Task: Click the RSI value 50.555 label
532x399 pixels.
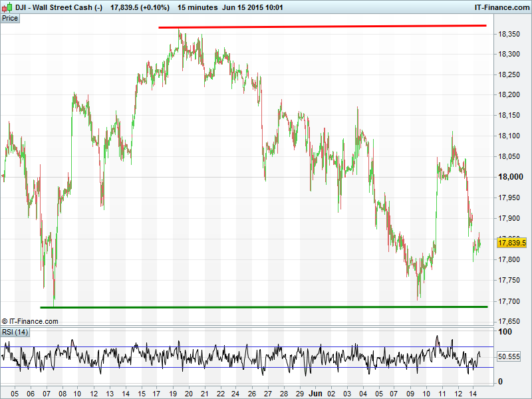Action: [510, 356]
